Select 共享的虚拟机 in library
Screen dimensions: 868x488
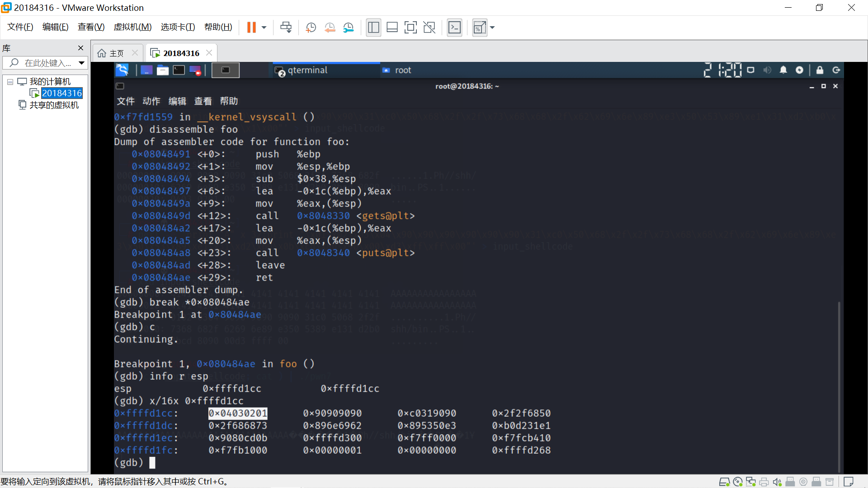(x=54, y=105)
